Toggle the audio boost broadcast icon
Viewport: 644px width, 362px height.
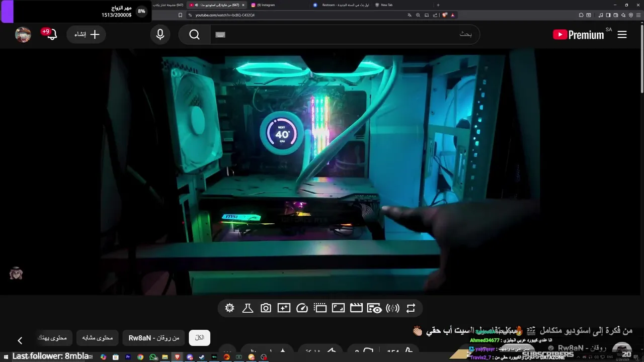pyautogui.click(x=392, y=308)
